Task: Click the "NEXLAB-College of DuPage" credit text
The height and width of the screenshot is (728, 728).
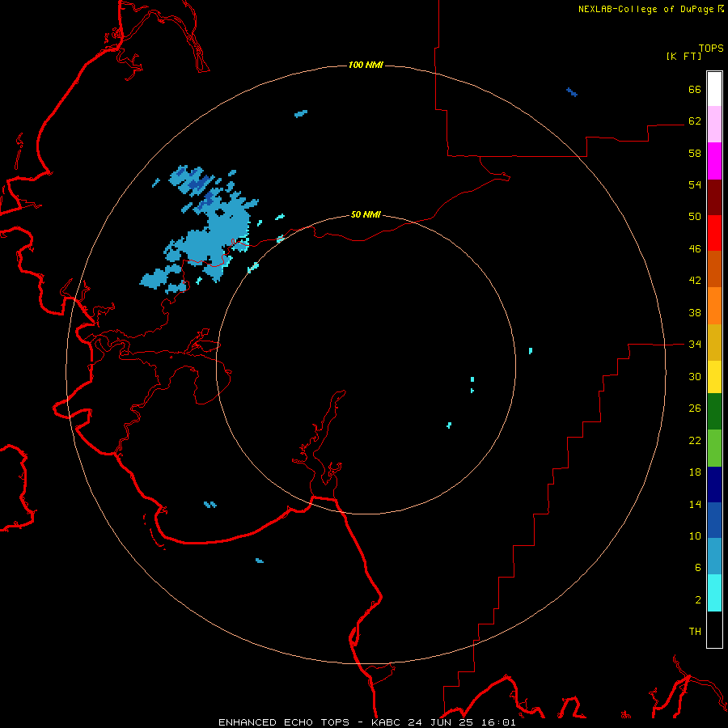Action: [645, 9]
